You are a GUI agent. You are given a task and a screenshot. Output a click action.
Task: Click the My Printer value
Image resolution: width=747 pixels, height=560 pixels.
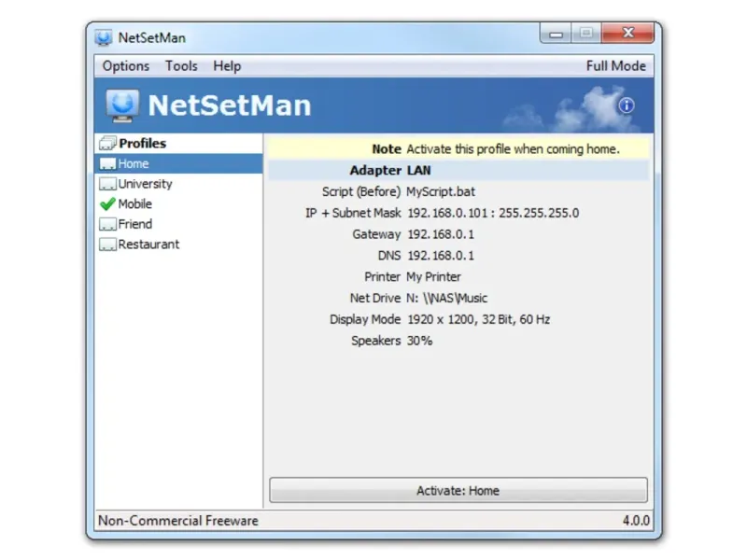433,276
